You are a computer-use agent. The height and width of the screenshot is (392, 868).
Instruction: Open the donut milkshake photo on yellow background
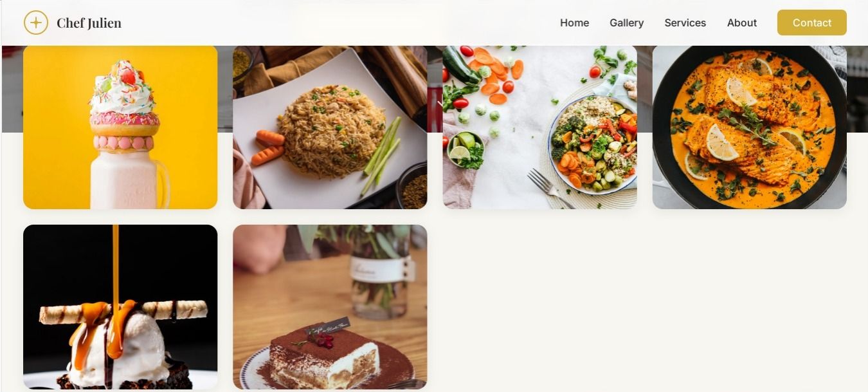coord(120,127)
